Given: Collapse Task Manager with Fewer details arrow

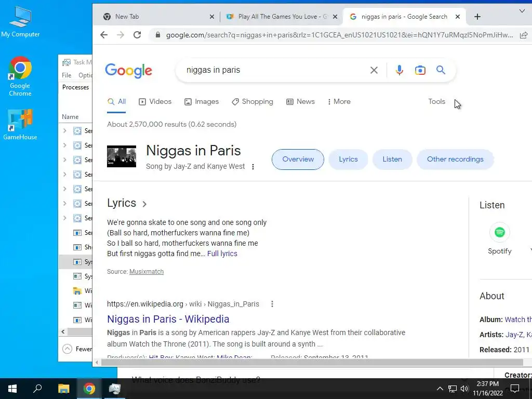Looking at the screenshot, I should coord(68,349).
